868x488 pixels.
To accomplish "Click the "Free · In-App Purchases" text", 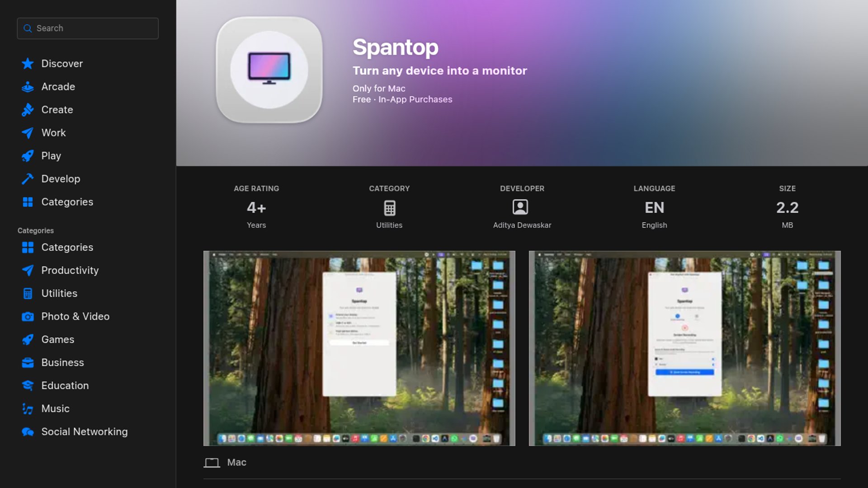I will 402,99.
